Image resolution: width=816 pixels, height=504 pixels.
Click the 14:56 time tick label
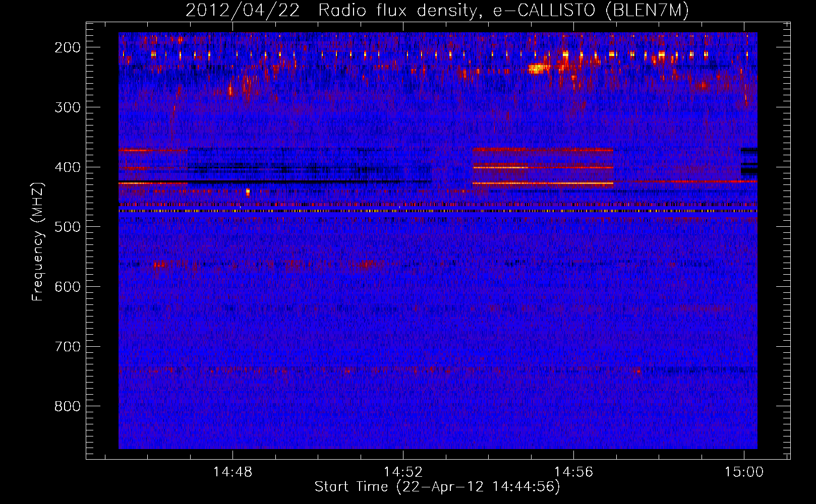tap(573, 472)
